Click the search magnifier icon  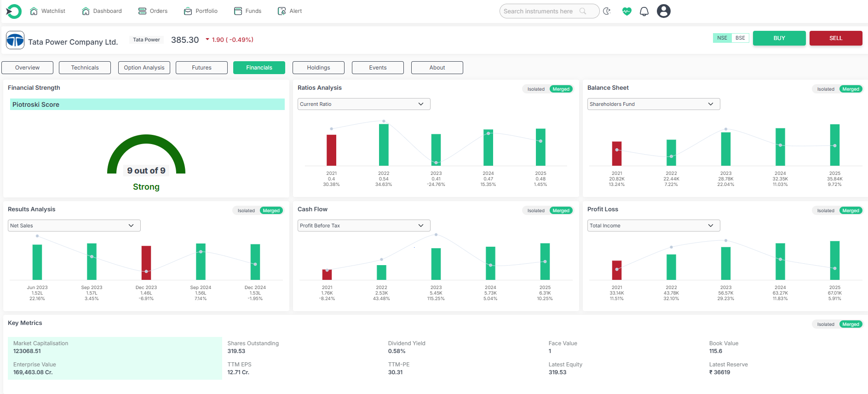tap(583, 11)
